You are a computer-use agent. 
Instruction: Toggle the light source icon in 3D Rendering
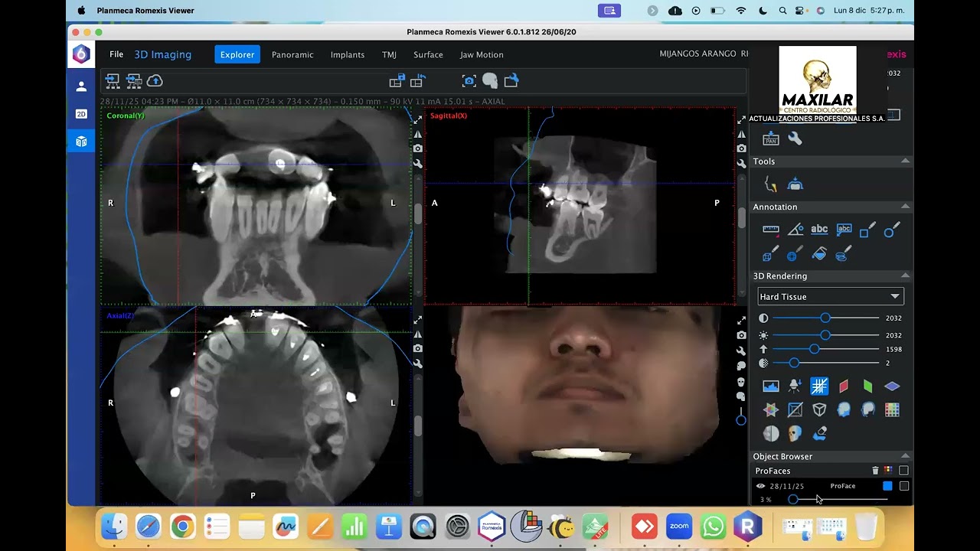click(x=795, y=386)
